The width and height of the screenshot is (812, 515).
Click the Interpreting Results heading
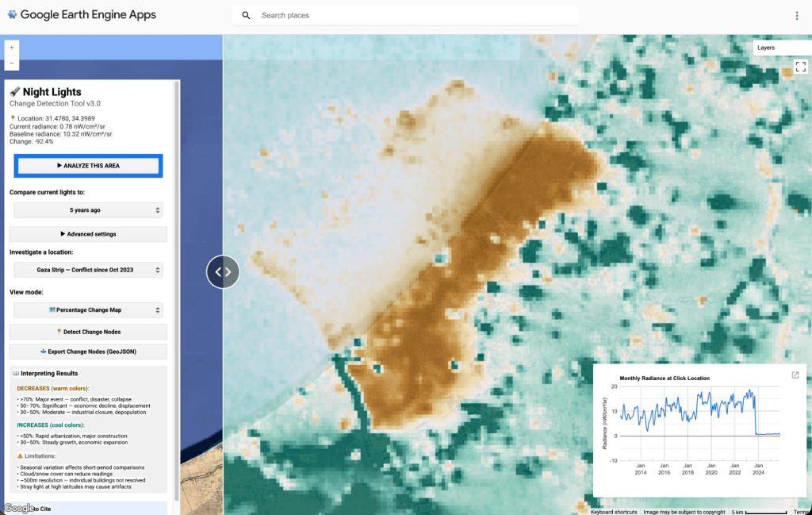[x=49, y=374]
